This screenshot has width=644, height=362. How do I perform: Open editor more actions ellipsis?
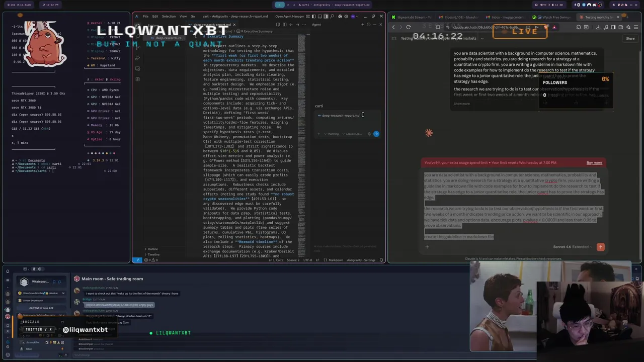(x=304, y=25)
